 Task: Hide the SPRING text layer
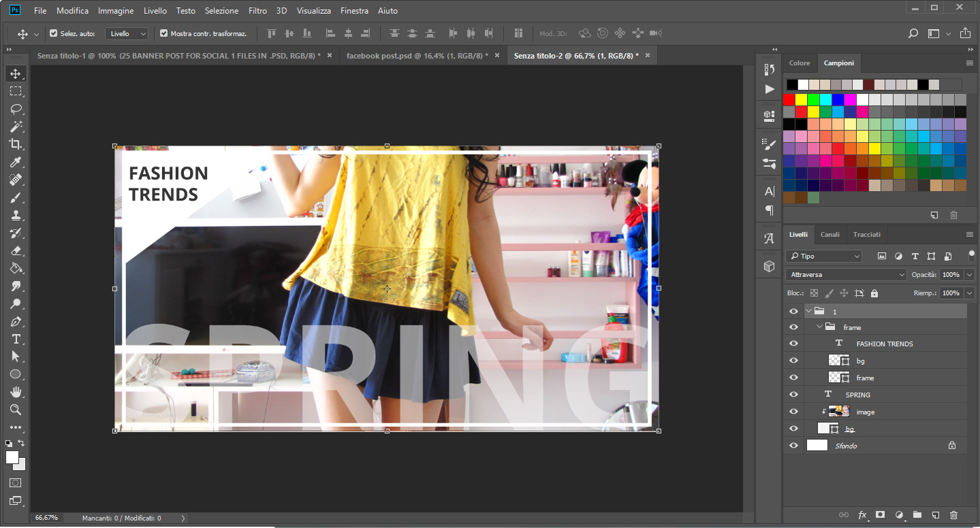tap(793, 395)
